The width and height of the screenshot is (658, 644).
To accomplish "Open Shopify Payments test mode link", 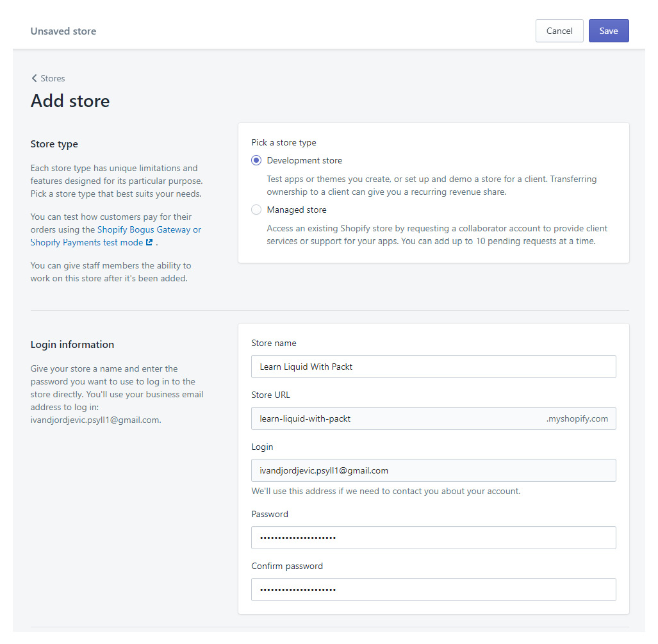I will 87,243.
